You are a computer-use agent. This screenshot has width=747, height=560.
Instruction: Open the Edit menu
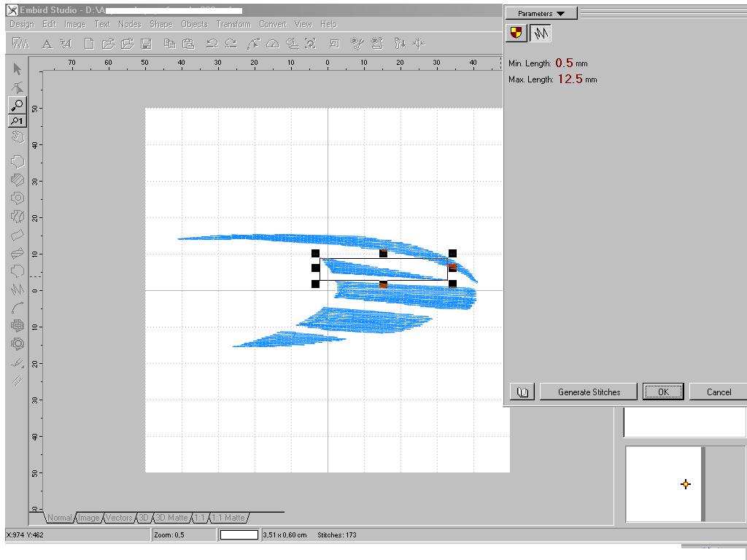[49, 24]
